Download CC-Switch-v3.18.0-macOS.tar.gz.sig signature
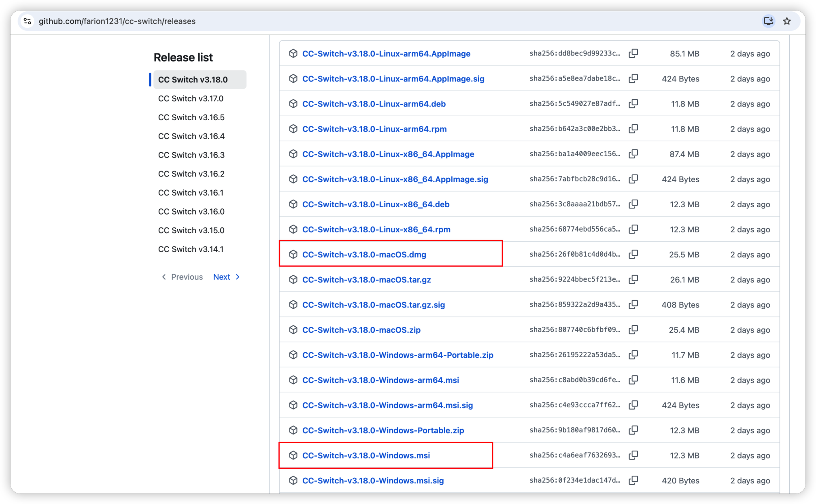Viewport: 816px width, 504px height. 374,305
